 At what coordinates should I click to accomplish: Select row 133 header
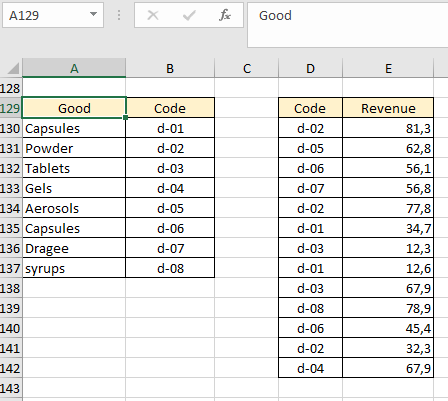[x=11, y=188]
